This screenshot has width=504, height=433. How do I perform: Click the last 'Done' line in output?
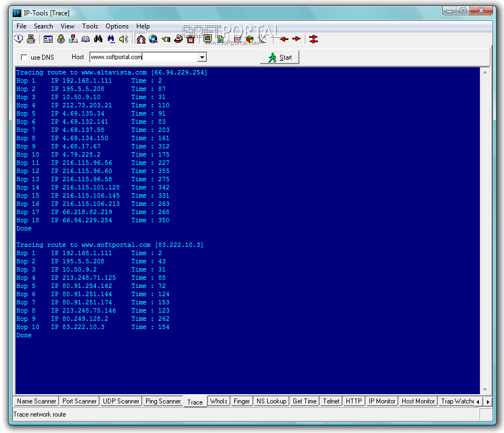(x=24, y=335)
